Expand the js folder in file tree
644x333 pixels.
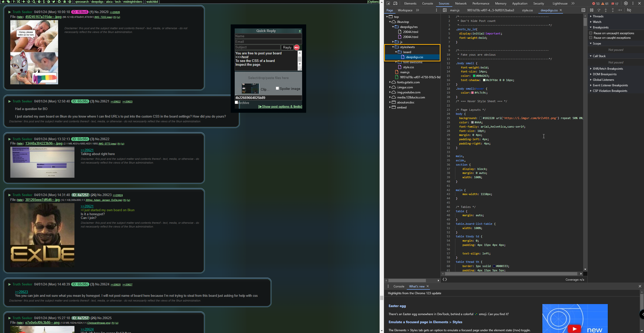(x=393, y=42)
